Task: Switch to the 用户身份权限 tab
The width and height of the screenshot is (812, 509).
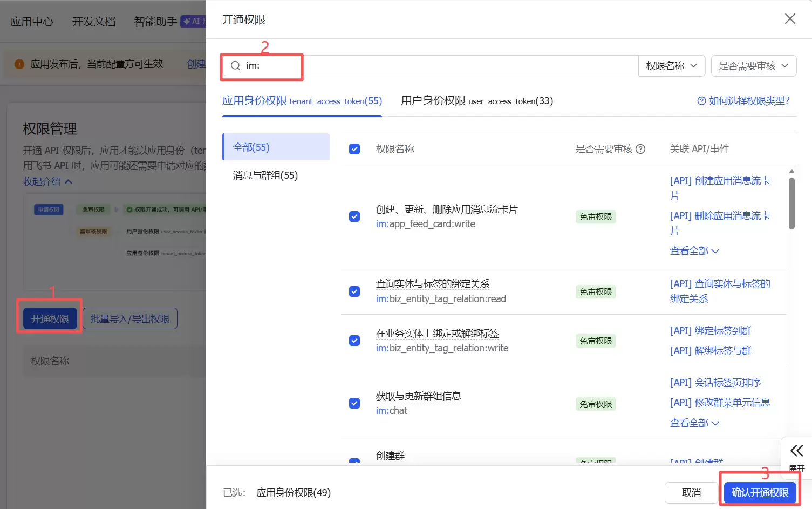Action: pos(476,101)
